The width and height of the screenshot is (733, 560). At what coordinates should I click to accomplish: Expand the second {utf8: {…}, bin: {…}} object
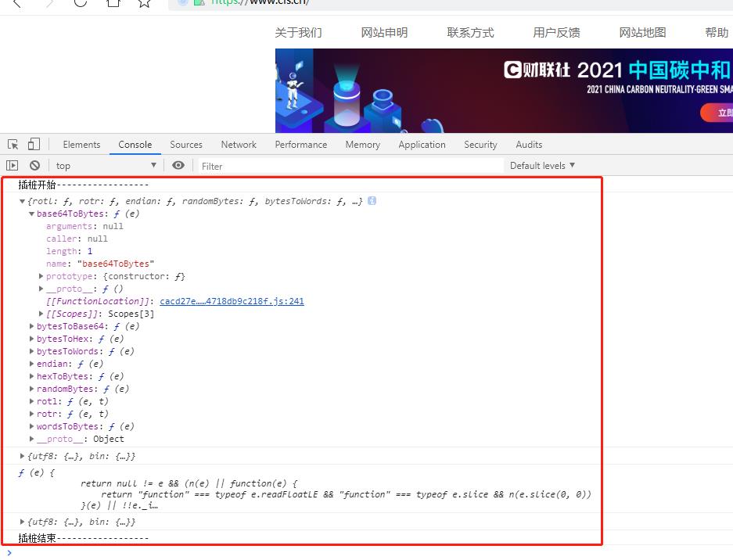coord(22,522)
